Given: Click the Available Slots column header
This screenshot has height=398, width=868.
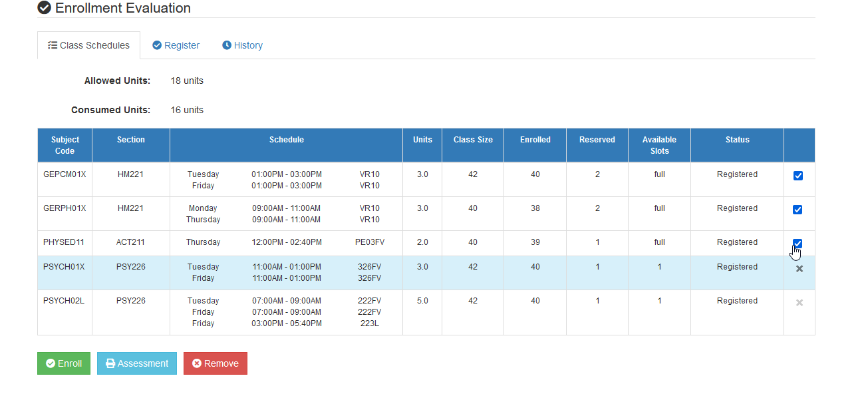Looking at the screenshot, I should point(659,145).
